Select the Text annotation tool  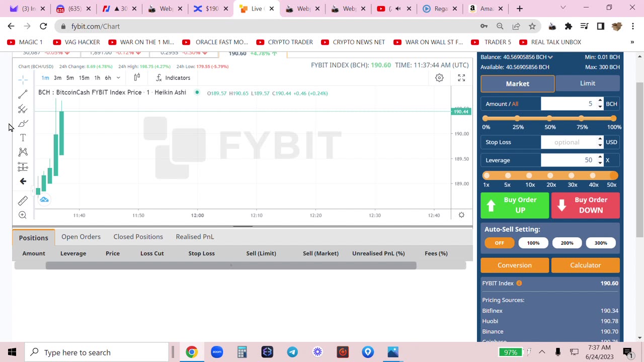(23, 138)
